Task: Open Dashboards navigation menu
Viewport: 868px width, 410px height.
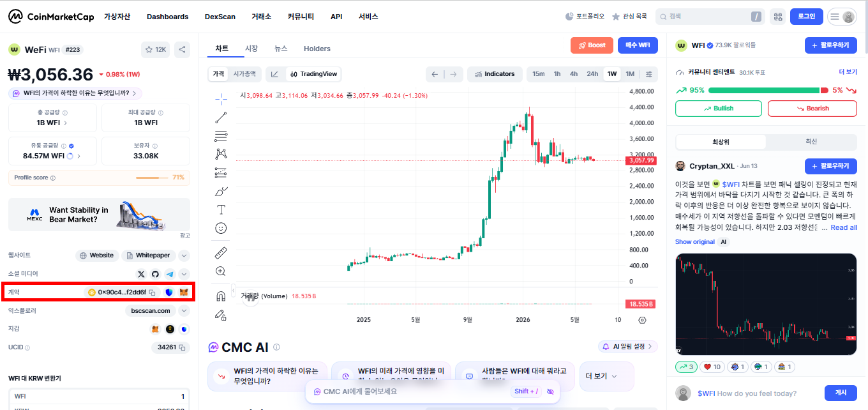Action: (167, 17)
